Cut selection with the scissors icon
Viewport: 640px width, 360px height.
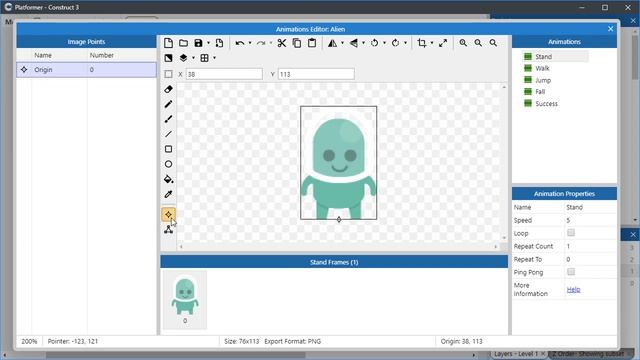tap(282, 43)
